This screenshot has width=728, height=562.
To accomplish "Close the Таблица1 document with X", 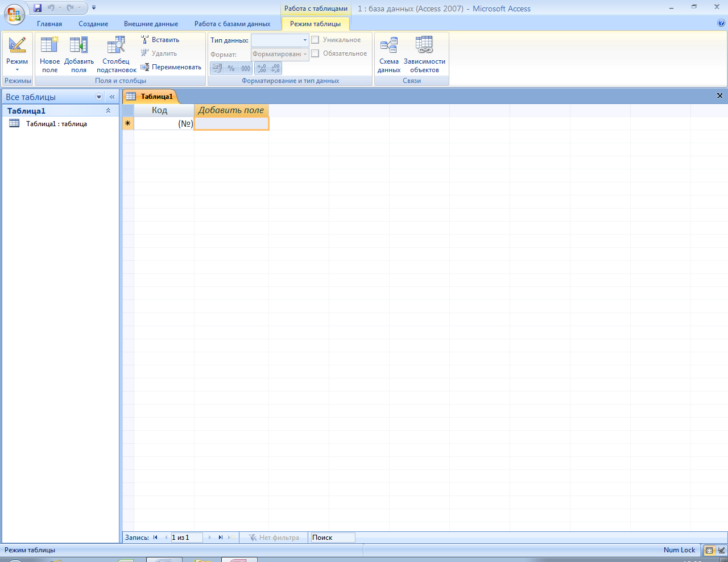I will pyautogui.click(x=719, y=95).
